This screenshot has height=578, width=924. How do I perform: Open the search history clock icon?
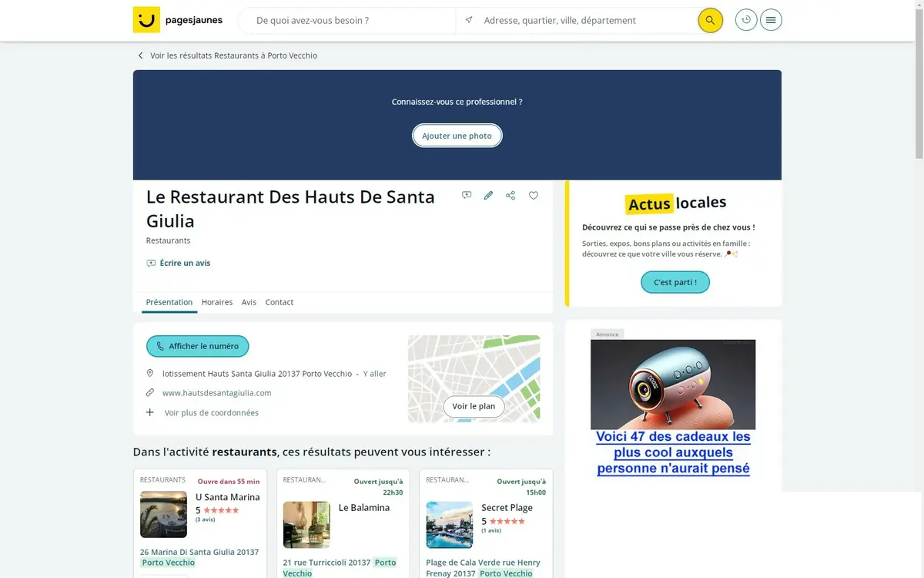746,20
